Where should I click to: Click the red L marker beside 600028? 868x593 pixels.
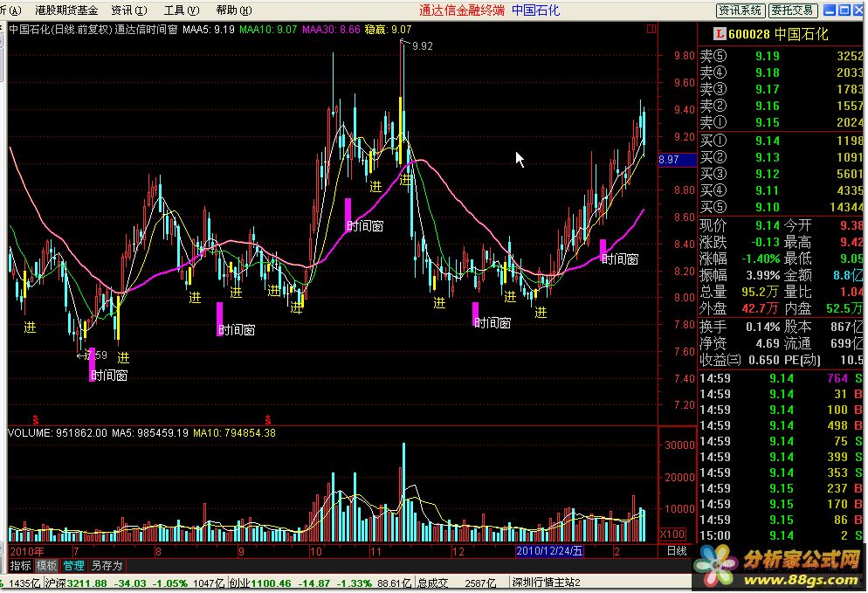719,34
